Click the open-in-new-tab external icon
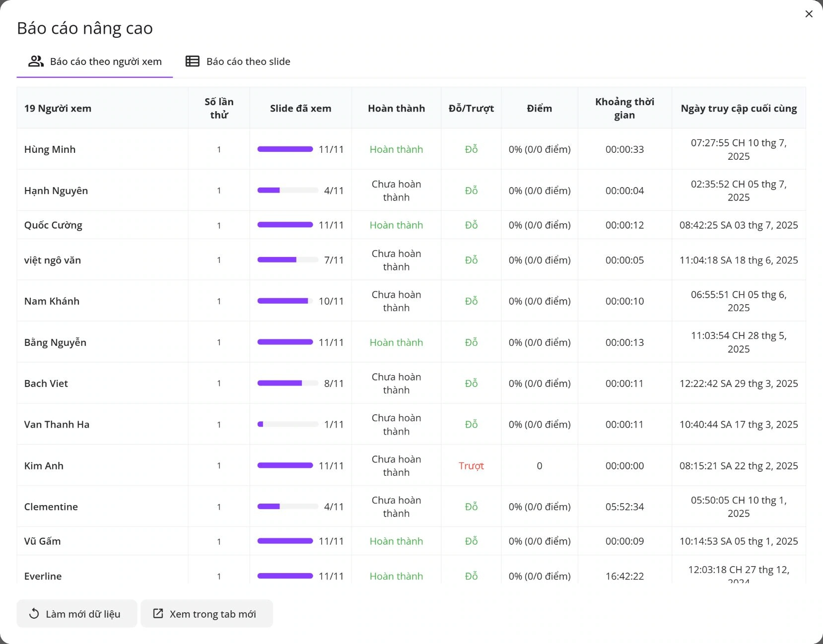This screenshot has width=823, height=644. (158, 614)
